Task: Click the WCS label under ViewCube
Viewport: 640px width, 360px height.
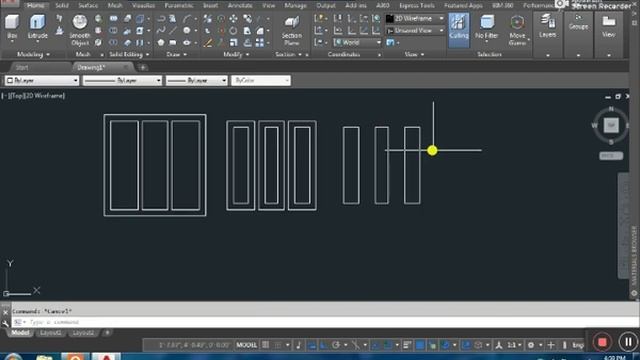Action: [x=611, y=156]
